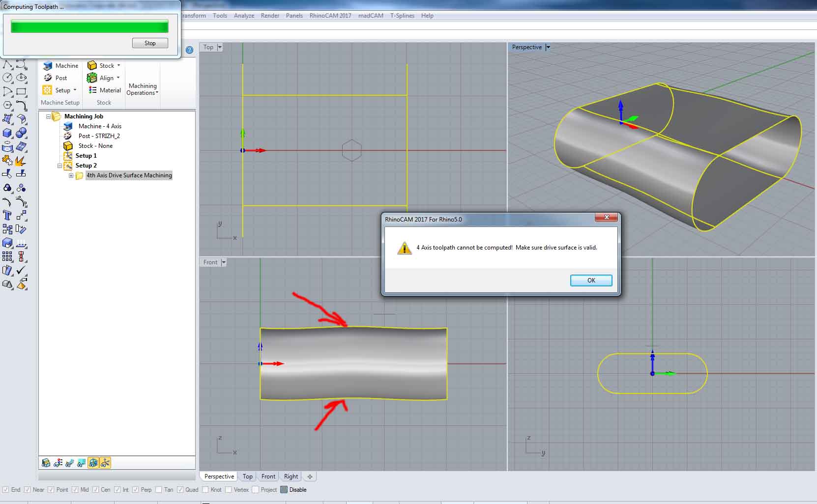Open the Perspective viewport dropdown arrow
Screen dimensions: 817x504
tap(548, 47)
